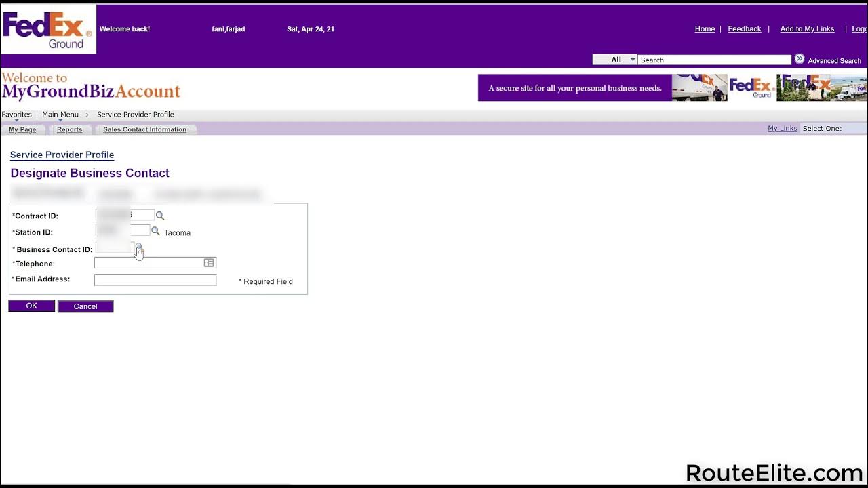This screenshot has height=488, width=868.
Task: Click the Station ID input field
Action: (122, 231)
